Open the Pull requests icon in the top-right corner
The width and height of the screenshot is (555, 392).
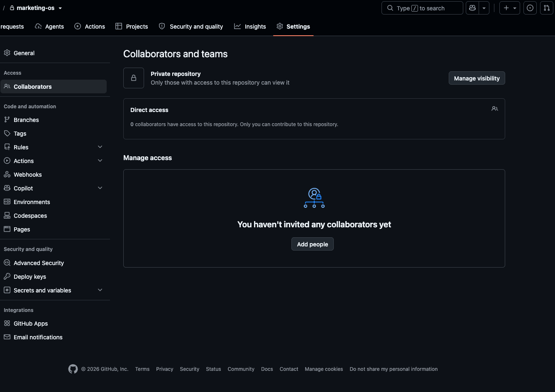[x=547, y=8]
